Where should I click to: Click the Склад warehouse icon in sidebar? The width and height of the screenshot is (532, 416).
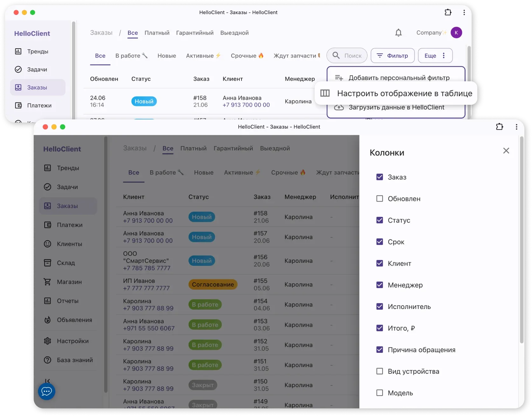(x=47, y=263)
